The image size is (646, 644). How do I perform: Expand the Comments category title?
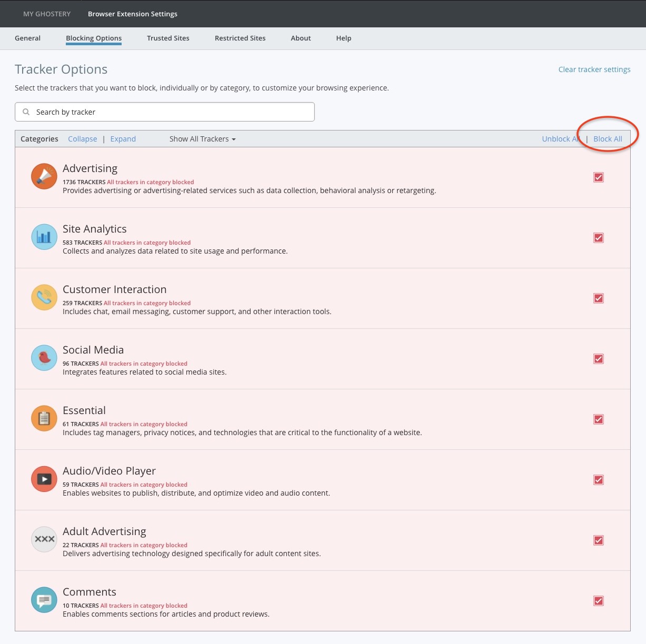[90, 592]
